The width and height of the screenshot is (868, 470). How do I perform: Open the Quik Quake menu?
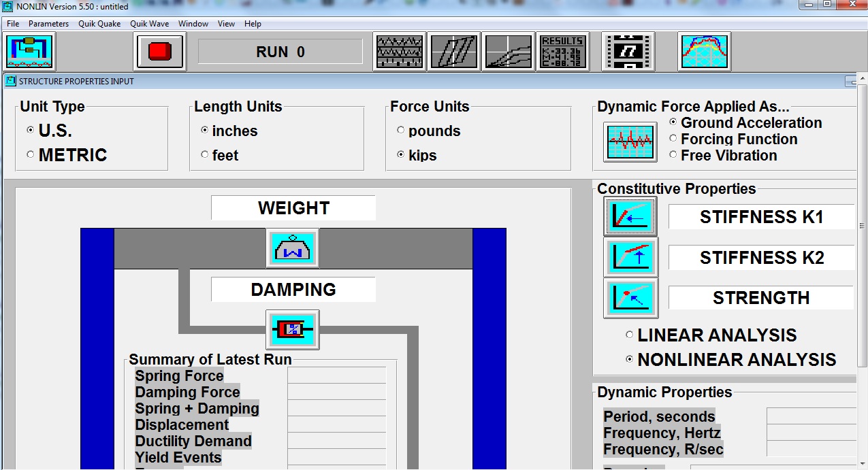99,24
